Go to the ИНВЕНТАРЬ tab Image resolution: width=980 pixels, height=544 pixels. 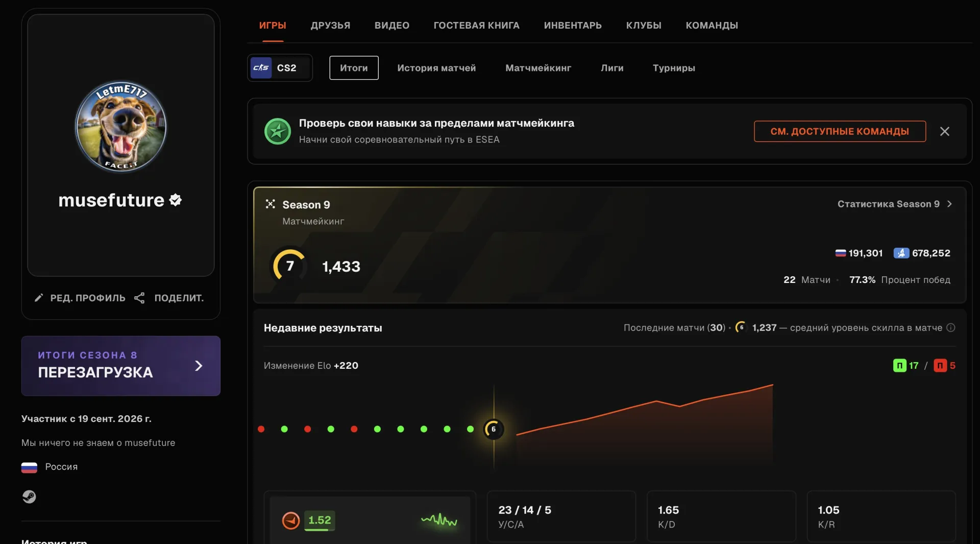[x=573, y=25]
